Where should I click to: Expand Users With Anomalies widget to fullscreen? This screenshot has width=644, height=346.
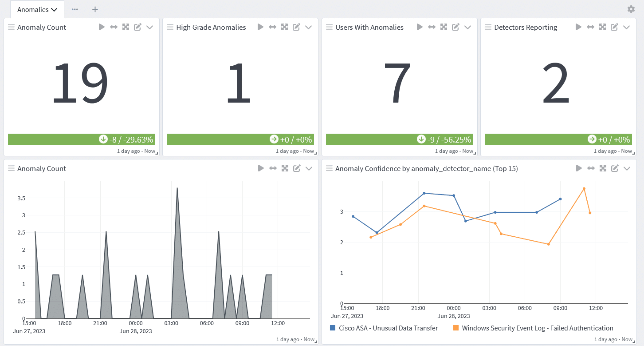[x=444, y=27]
